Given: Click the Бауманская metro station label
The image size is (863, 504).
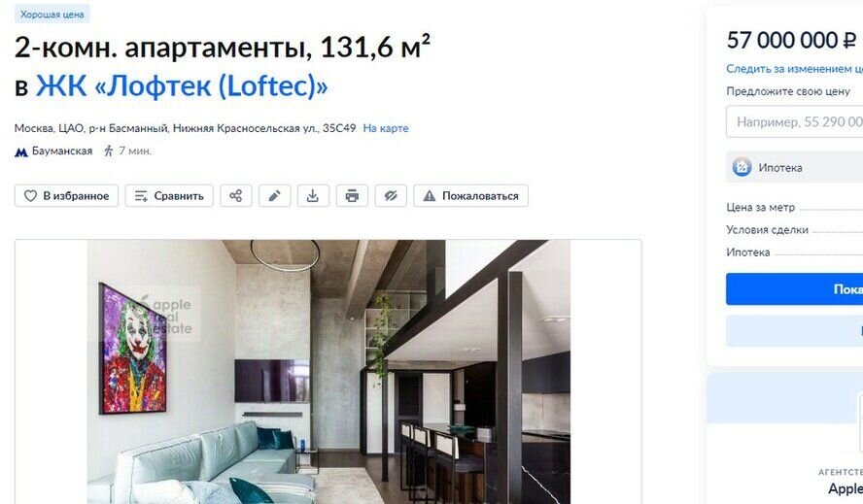Looking at the screenshot, I should point(62,151).
